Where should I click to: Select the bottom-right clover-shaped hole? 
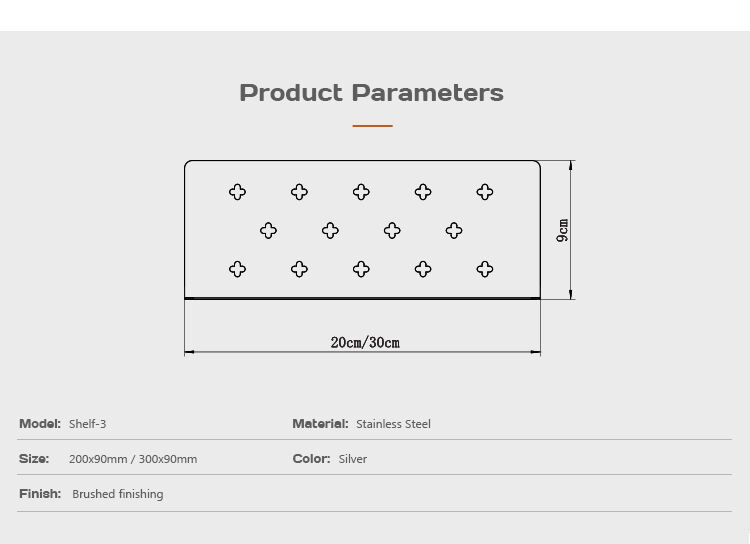[485, 269]
